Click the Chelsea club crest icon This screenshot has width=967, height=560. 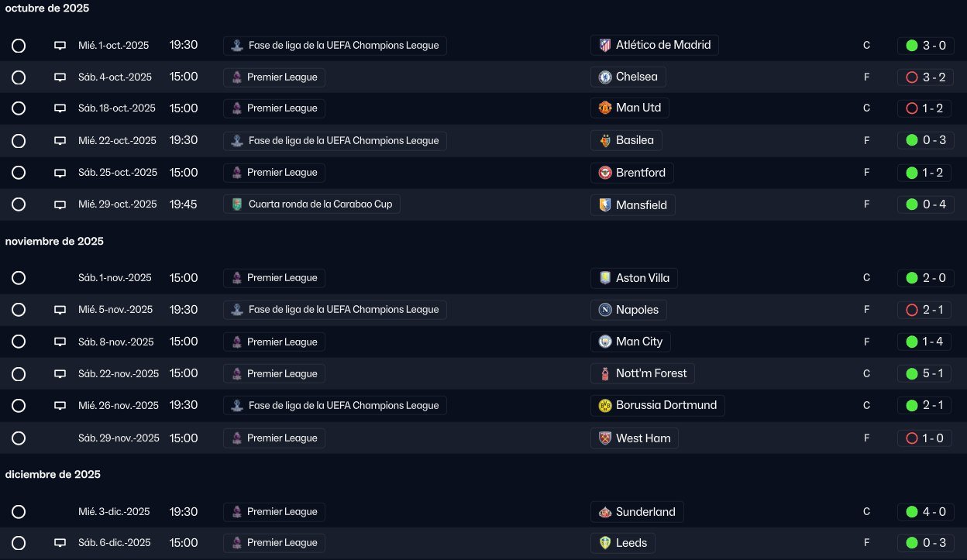605,77
